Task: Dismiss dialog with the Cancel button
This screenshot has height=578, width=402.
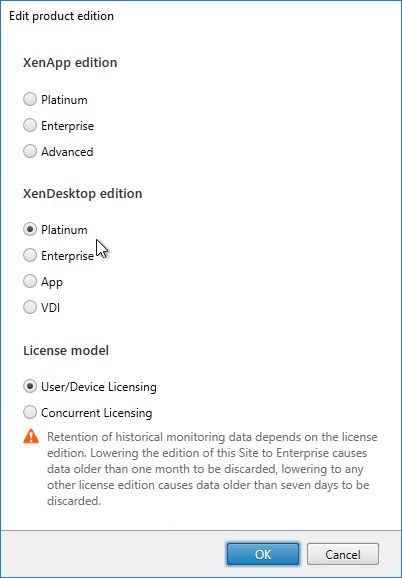Action: pyautogui.click(x=343, y=554)
